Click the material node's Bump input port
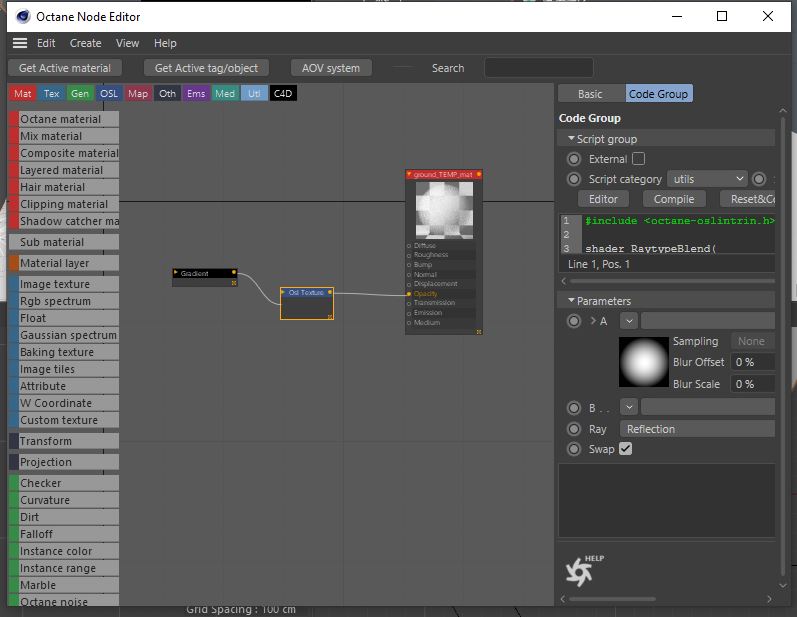This screenshot has height=617, width=797. 409,265
